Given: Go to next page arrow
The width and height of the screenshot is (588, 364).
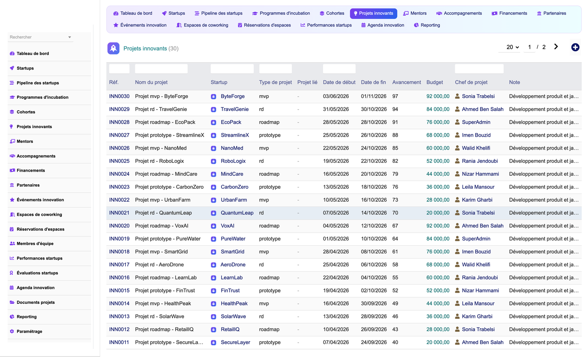Looking at the screenshot, I should tap(556, 47).
